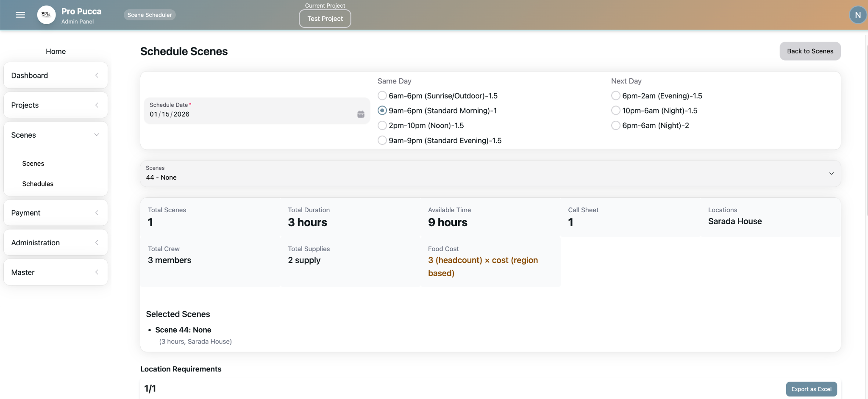The height and width of the screenshot is (399, 868).
Task: Open Scenes submenu item in sidebar
Action: click(x=33, y=163)
